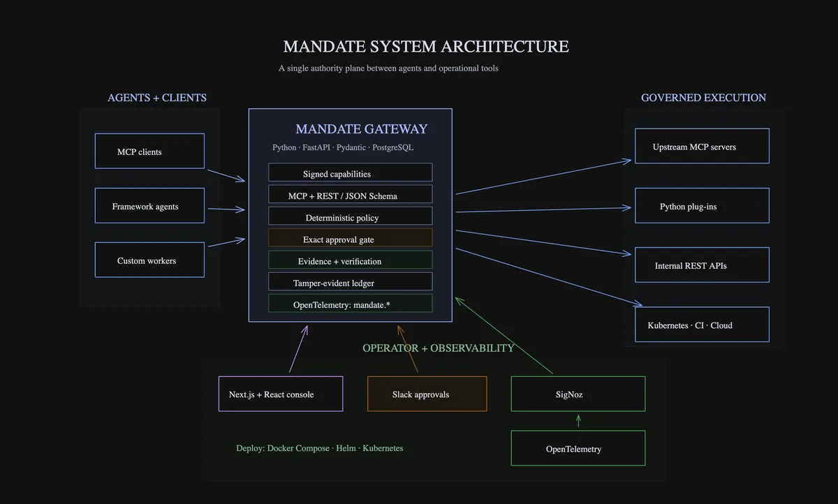Select Kubernetes · CI · Cloud box
The image size is (838, 504).
(x=702, y=325)
